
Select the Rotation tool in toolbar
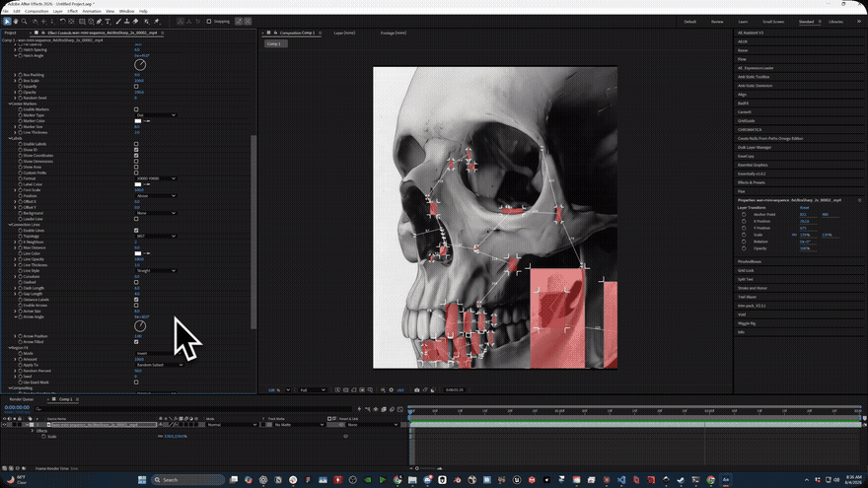click(x=62, y=22)
